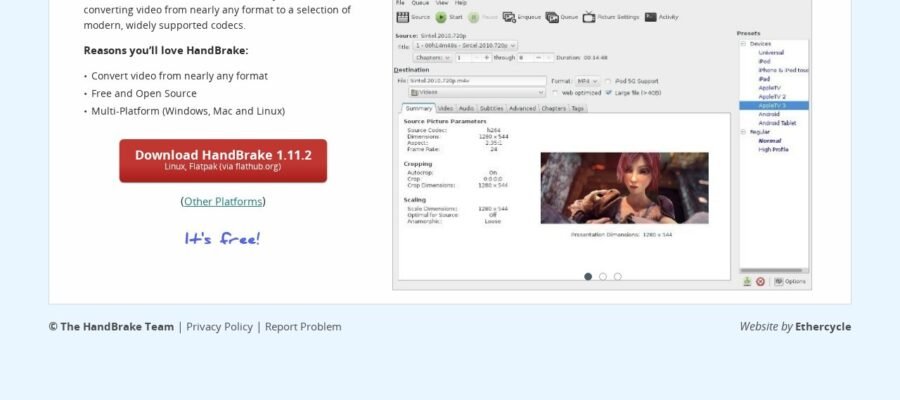Toggle the Web optimized checkbox
The width and height of the screenshot is (900, 400).
(555, 92)
